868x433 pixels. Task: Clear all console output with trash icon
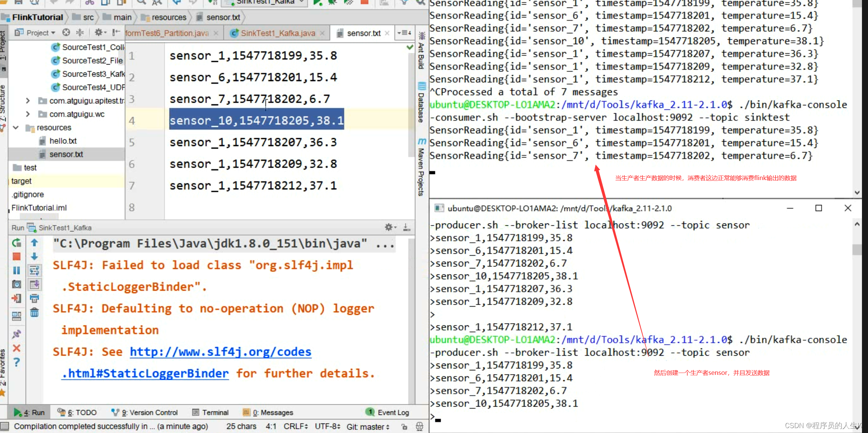[x=34, y=313]
